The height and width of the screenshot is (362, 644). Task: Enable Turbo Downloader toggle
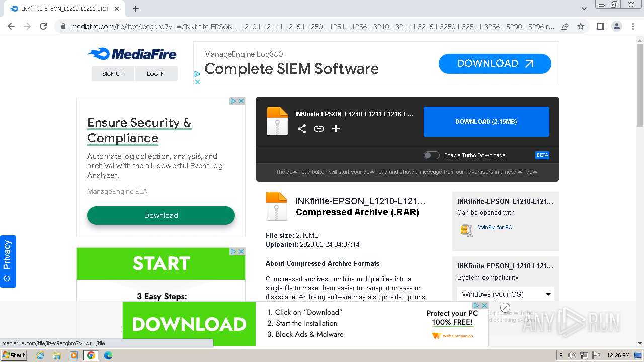point(431,155)
